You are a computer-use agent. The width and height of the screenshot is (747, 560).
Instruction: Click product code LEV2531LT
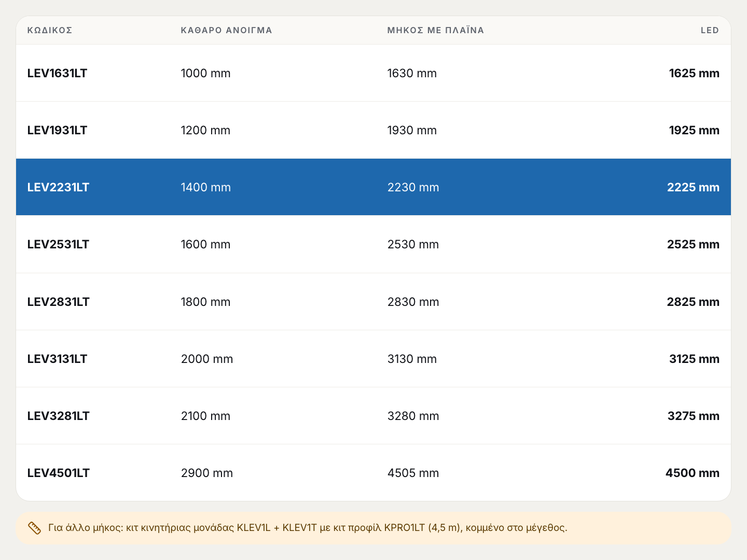58,244
